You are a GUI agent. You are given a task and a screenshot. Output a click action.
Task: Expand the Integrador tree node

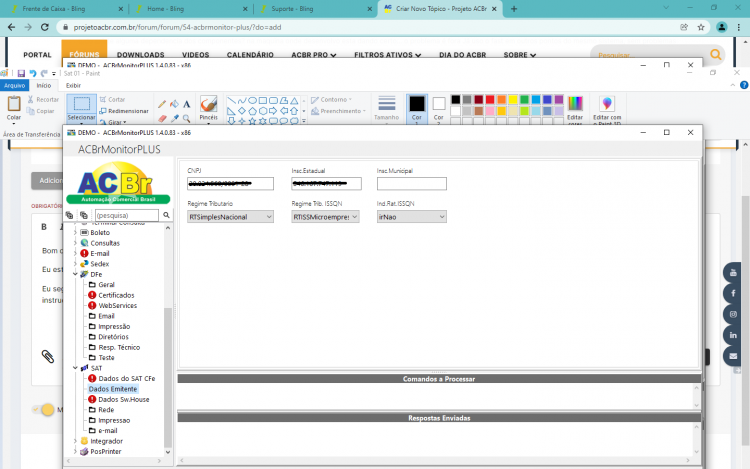pyautogui.click(x=75, y=441)
